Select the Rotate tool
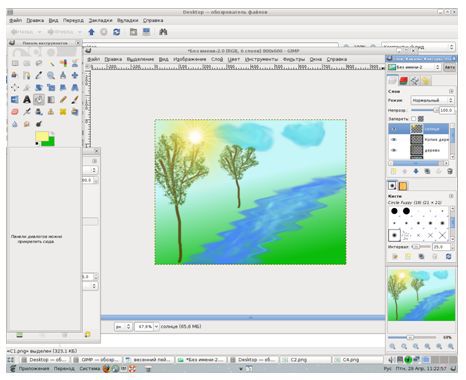The height and width of the screenshot is (380, 466). (x=39, y=87)
